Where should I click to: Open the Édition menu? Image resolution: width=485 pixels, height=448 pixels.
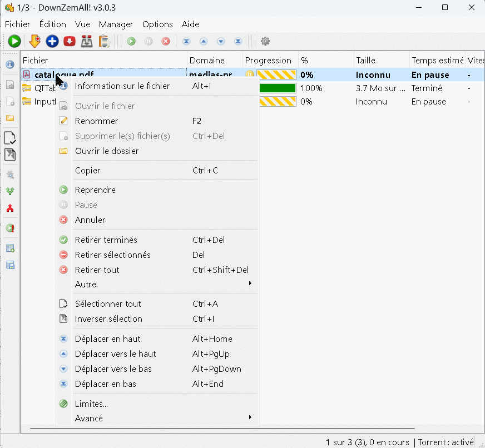(x=53, y=24)
